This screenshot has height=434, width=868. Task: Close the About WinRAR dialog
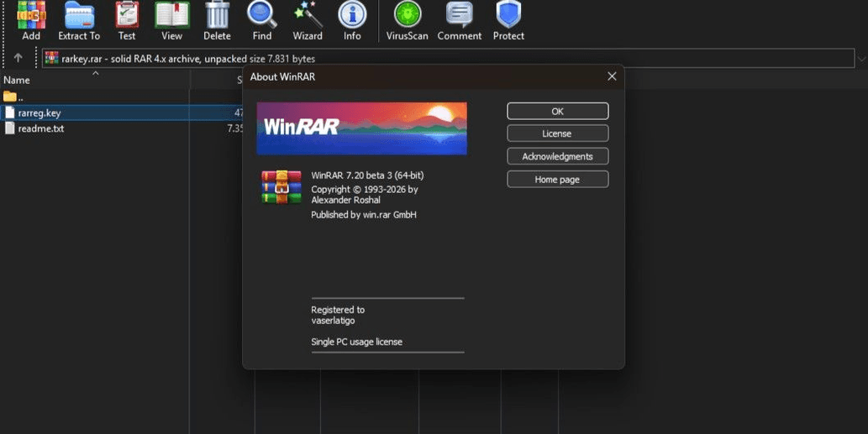tap(612, 76)
